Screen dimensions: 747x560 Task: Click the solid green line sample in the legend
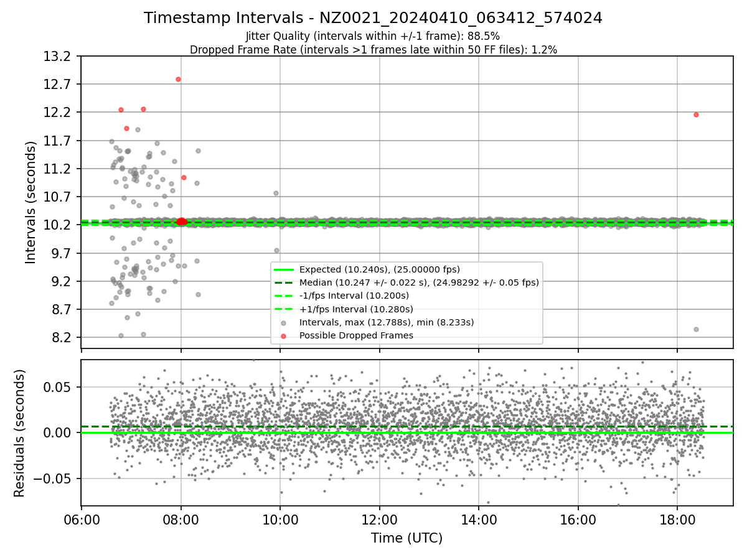coord(284,269)
